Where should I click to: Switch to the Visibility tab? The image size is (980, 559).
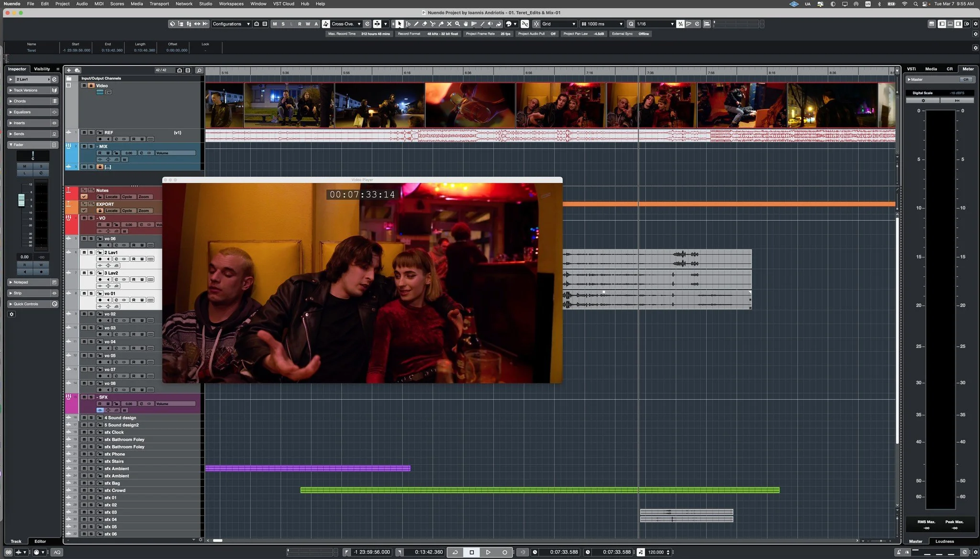click(x=42, y=69)
